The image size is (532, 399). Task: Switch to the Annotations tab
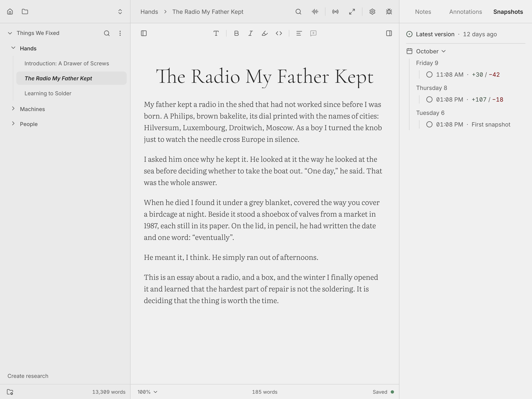pos(466,12)
